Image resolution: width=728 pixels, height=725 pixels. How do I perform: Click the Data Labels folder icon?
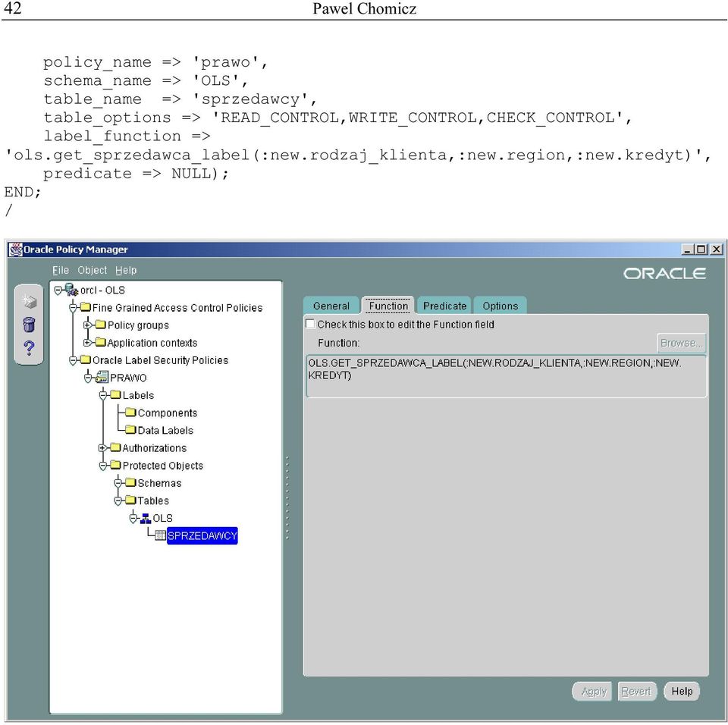click(x=131, y=430)
